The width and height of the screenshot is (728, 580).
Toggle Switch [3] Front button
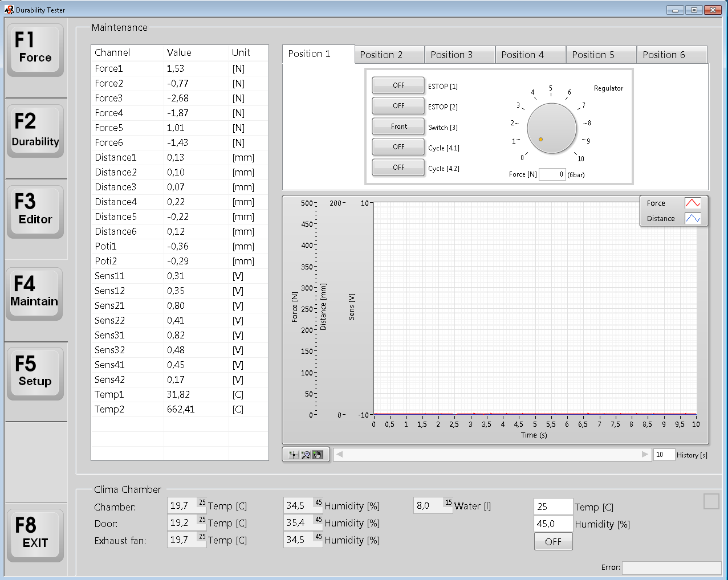(398, 126)
